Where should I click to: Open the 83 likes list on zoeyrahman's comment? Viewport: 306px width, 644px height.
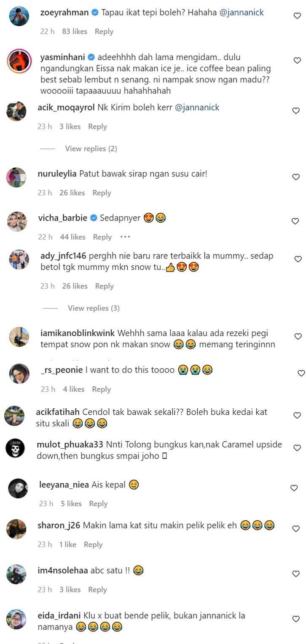pyautogui.click(x=75, y=32)
